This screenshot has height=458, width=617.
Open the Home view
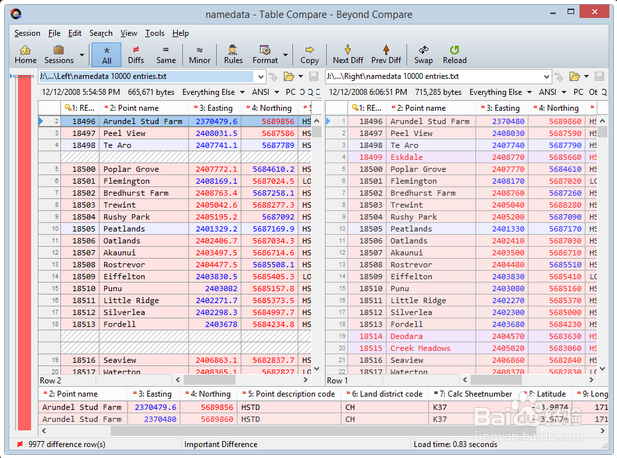pos(25,55)
